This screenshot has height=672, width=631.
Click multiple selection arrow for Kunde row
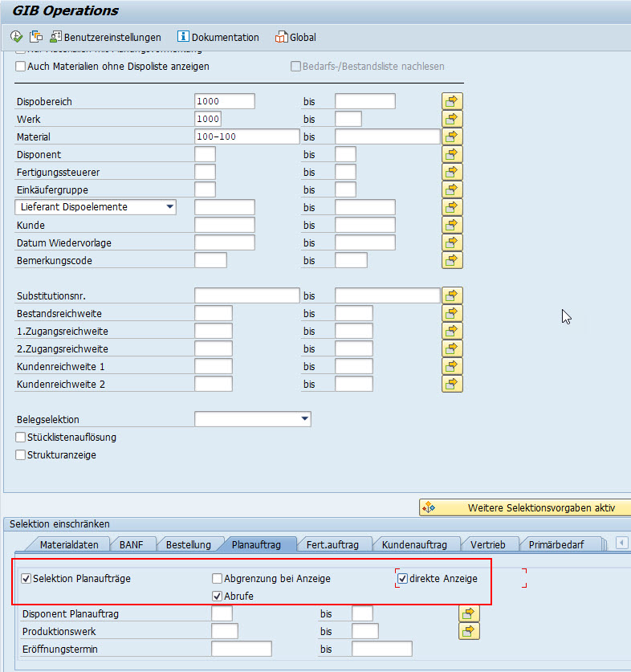pos(452,225)
